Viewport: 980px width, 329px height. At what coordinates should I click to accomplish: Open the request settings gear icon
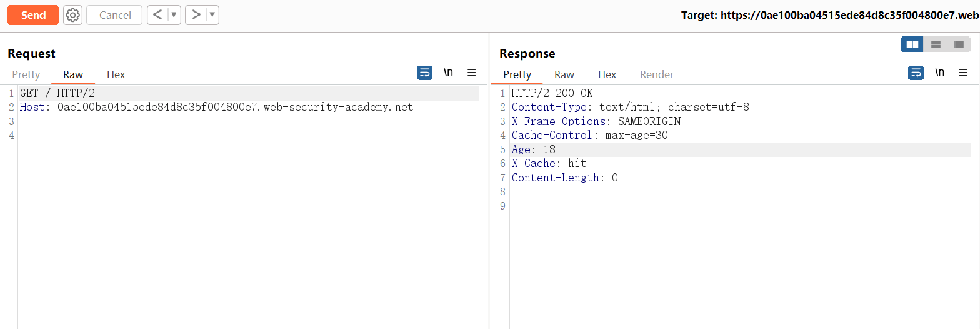click(x=73, y=15)
